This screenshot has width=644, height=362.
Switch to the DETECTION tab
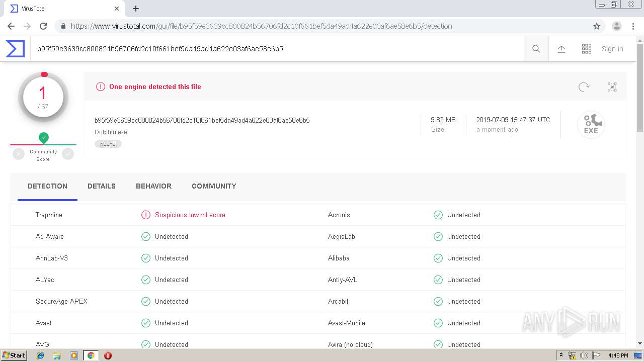point(47,186)
